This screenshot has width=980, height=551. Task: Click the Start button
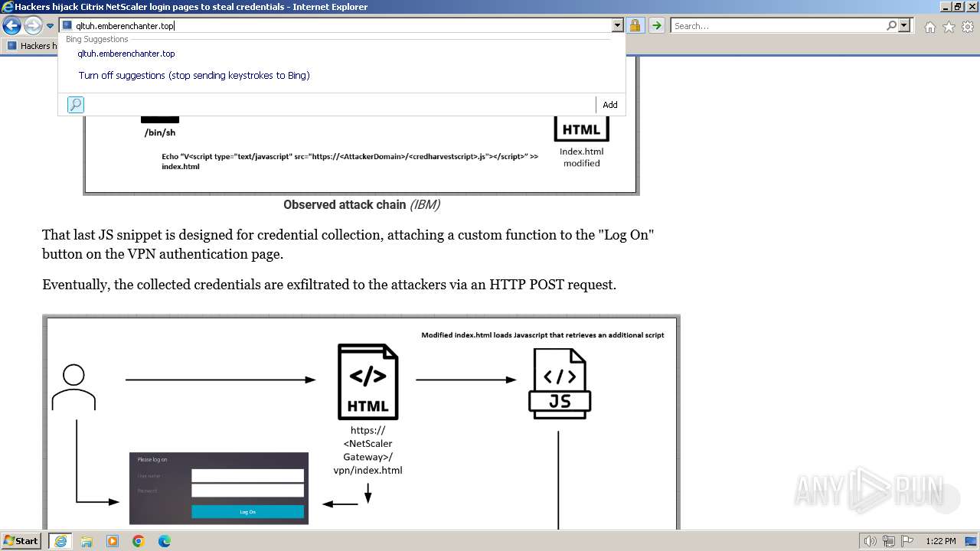click(21, 540)
